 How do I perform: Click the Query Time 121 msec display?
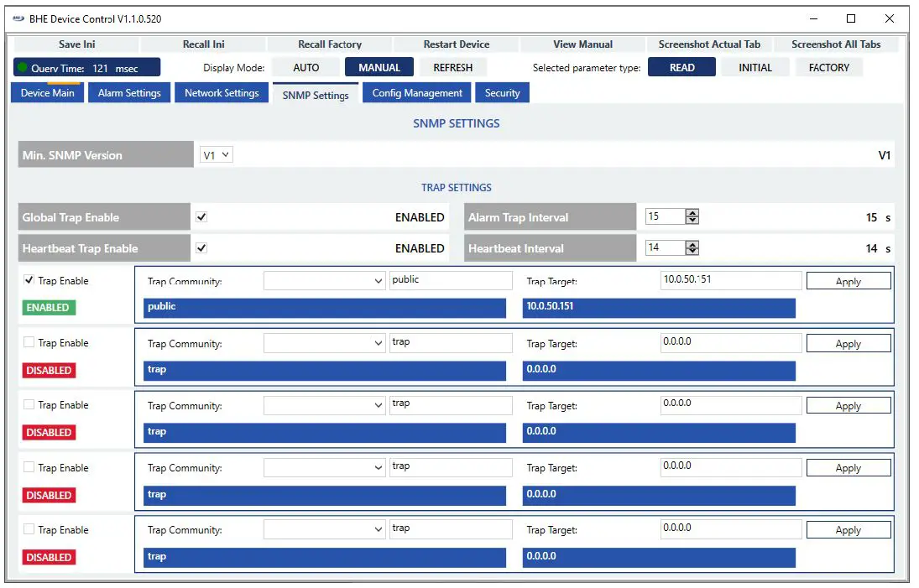coord(86,67)
